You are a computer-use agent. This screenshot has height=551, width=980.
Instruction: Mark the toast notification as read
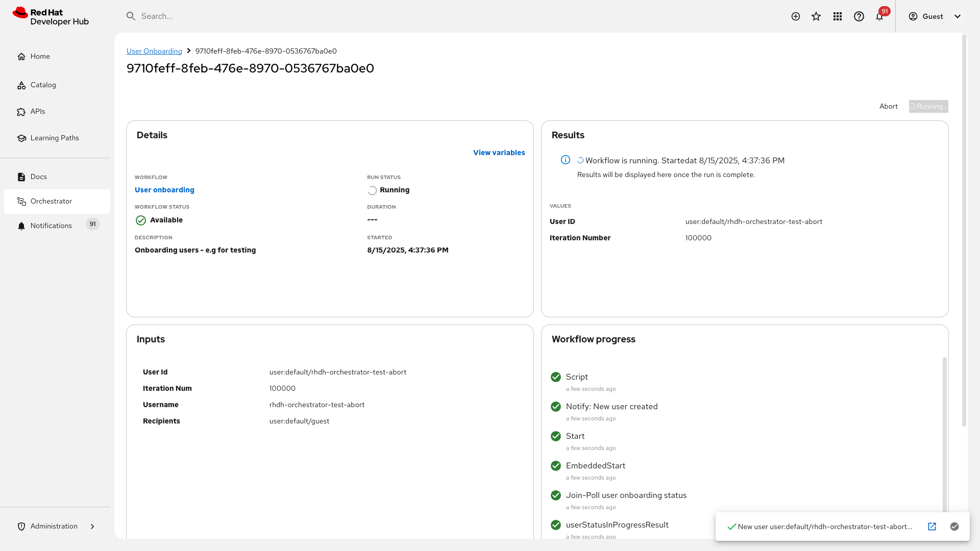(x=954, y=527)
